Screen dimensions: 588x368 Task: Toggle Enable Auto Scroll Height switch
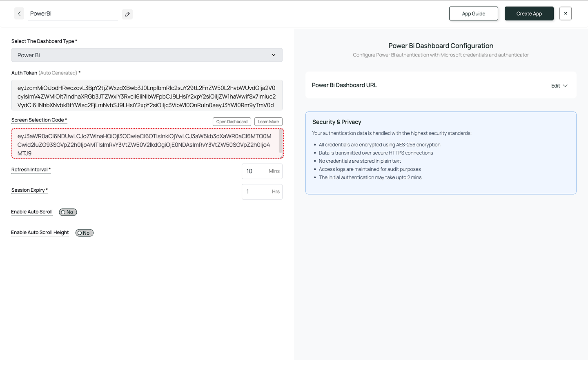[x=85, y=233]
